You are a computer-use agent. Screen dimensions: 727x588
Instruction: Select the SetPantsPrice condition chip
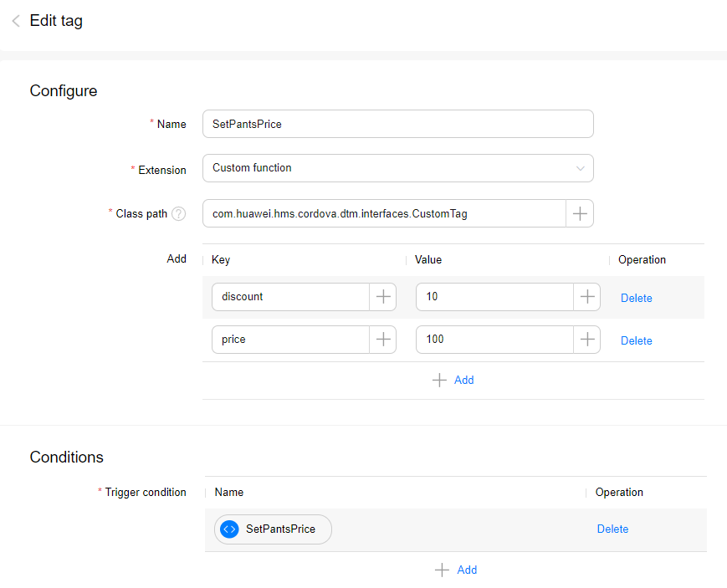pyautogui.click(x=273, y=529)
